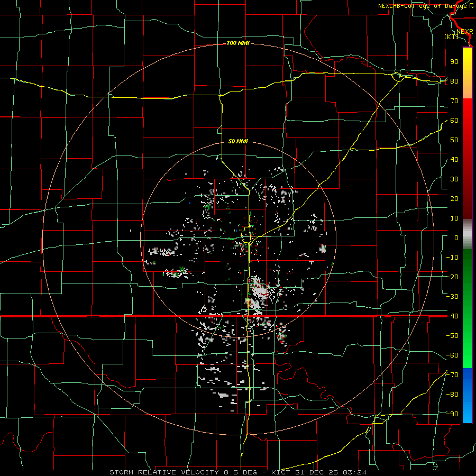Click the 100 NMI range ring label
Viewport: 476px width, 476px height.
pos(238,43)
